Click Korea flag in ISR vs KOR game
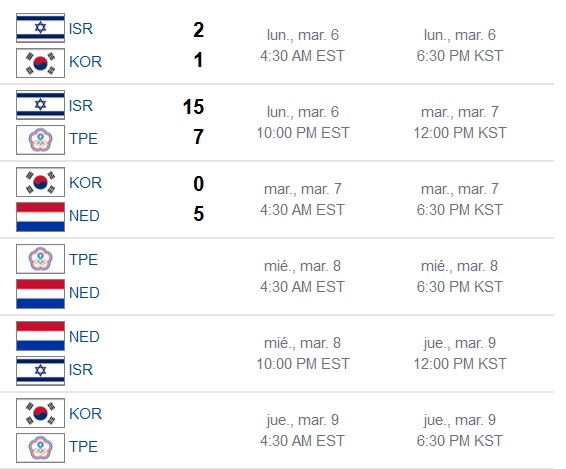This screenshot has height=469, width=566. [40, 63]
